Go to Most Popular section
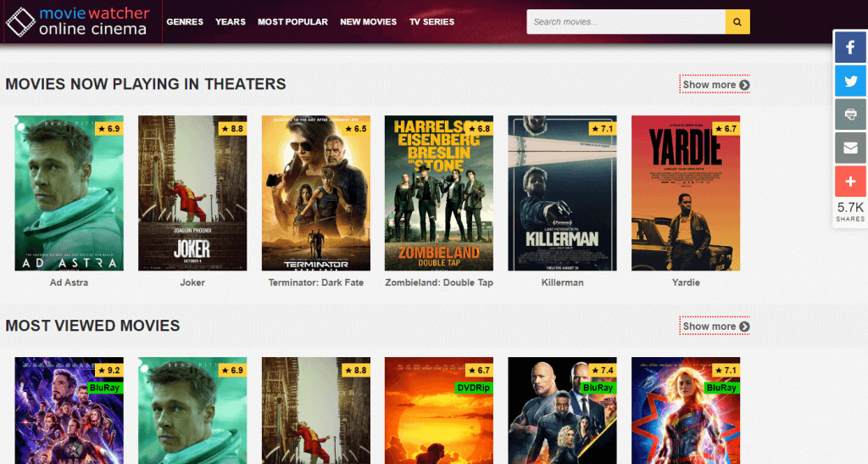Image resolution: width=868 pixels, height=464 pixels. (x=292, y=21)
